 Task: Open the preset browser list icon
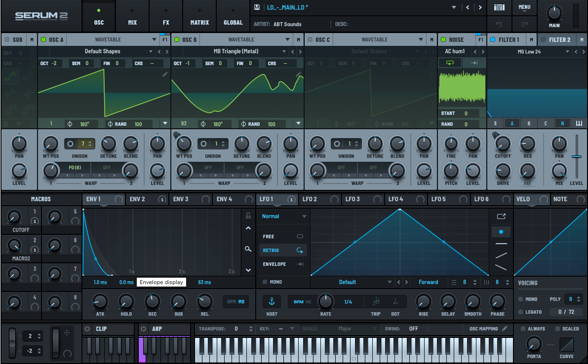499,7
